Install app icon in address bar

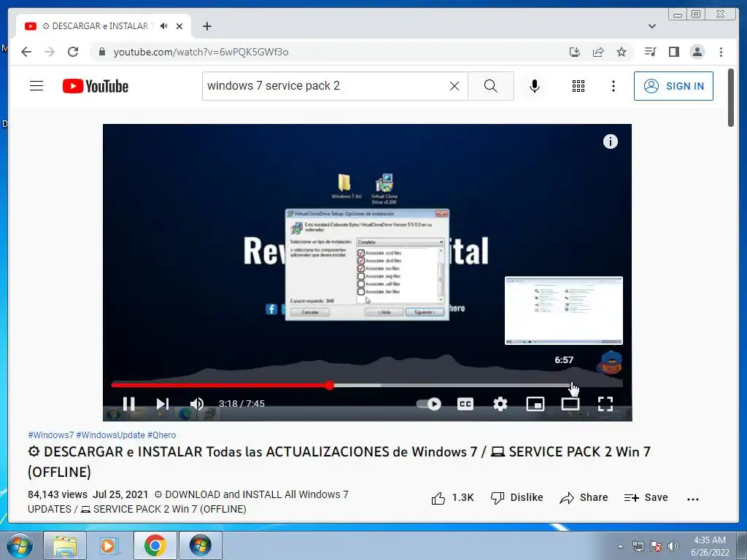(x=575, y=52)
